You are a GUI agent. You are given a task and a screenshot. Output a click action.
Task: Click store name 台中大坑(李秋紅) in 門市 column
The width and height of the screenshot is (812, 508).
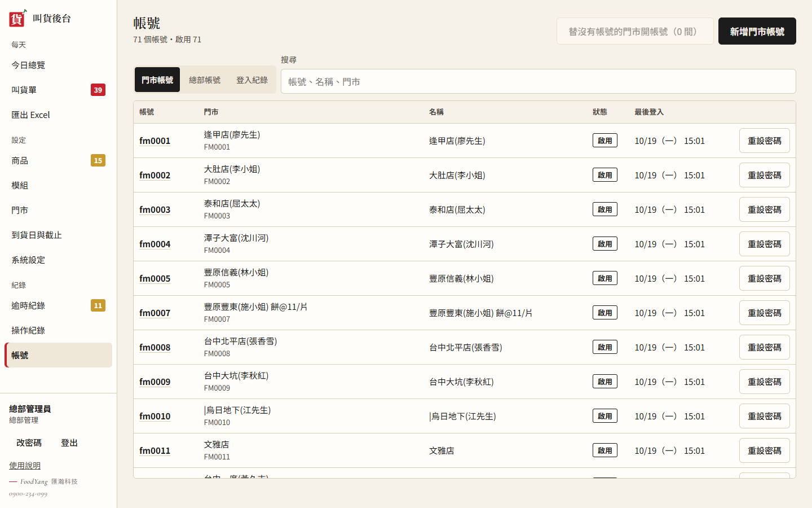[x=236, y=375]
